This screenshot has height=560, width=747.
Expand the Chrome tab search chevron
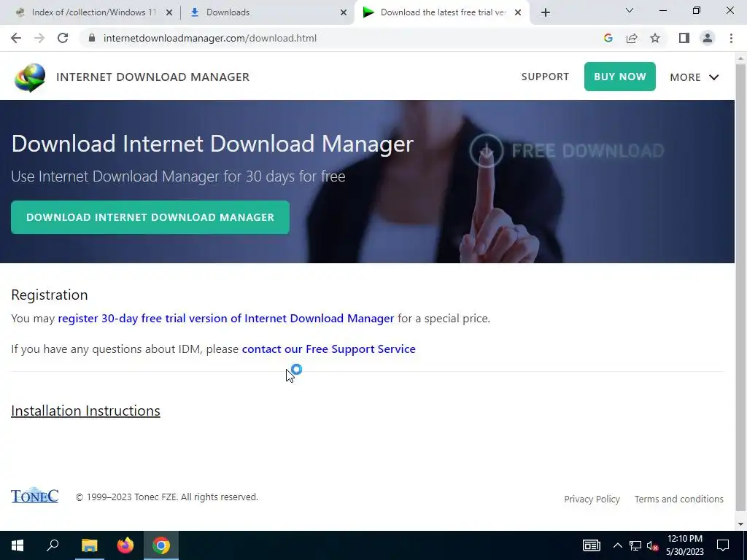[x=630, y=10]
